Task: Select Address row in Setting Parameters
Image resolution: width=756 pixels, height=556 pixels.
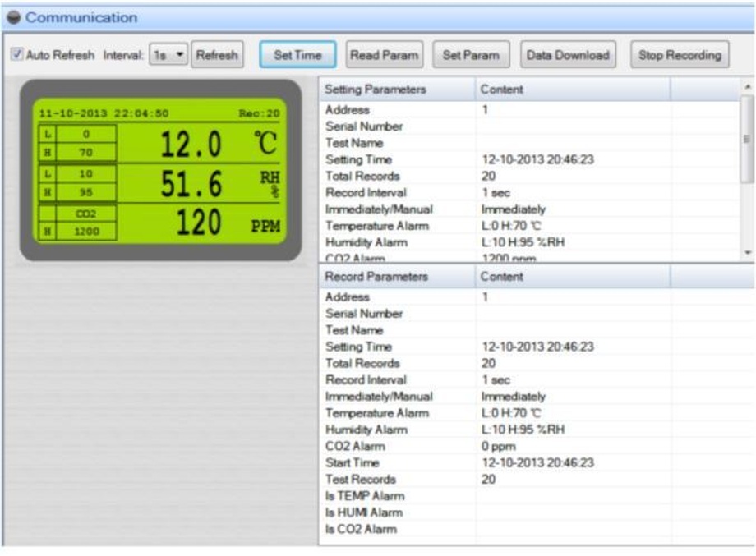Action: (529, 110)
